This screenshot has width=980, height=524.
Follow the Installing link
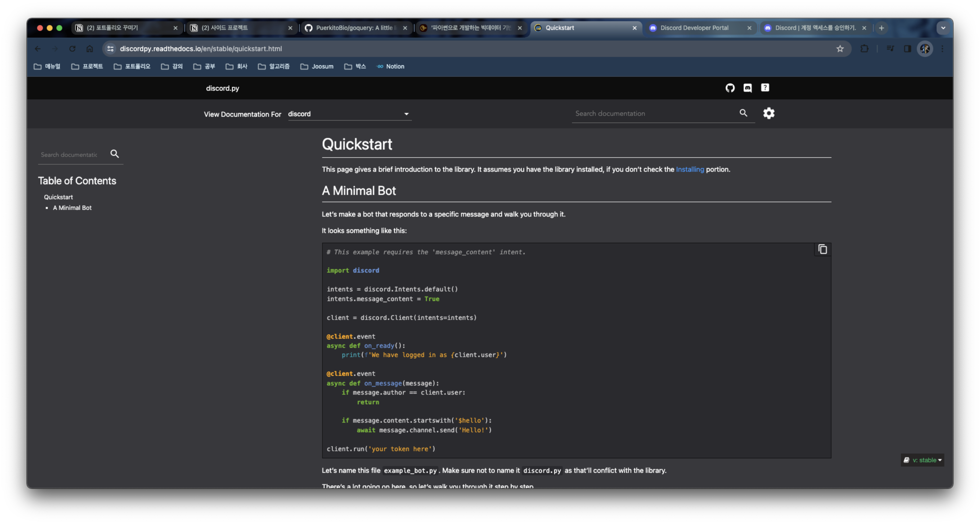coord(689,169)
